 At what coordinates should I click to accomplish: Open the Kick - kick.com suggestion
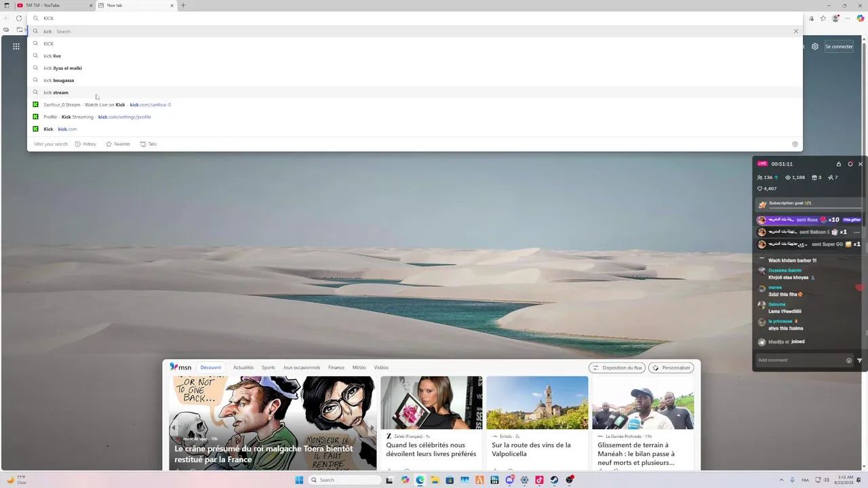tap(414, 129)
